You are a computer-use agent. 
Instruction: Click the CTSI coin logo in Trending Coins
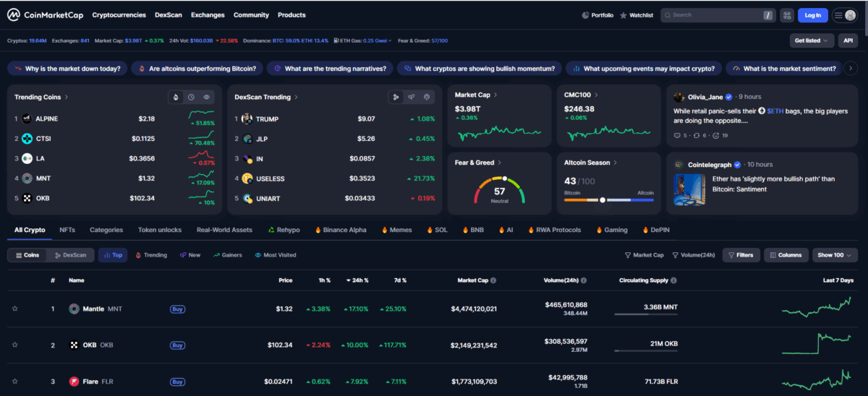pos(27,139)
